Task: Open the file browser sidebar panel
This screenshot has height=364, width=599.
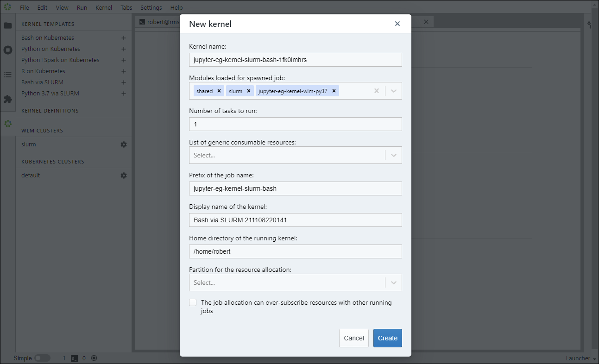Action: coord(7,26)
